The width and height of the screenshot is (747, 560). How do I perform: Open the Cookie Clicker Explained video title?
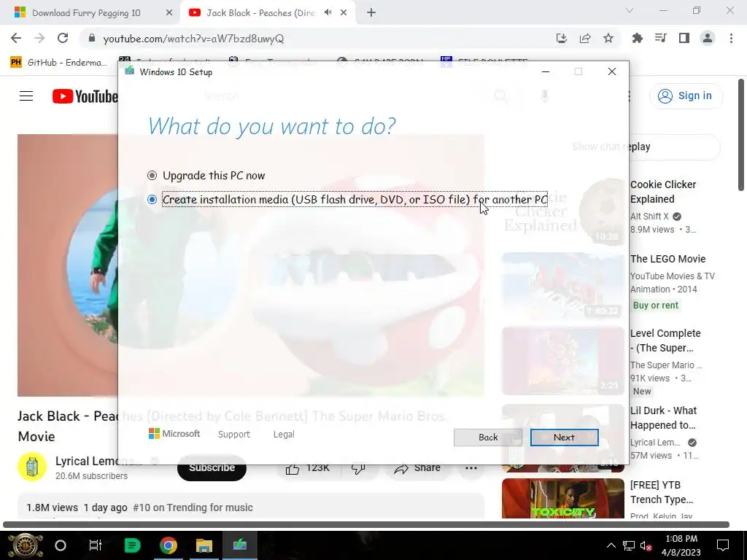(662, 192)
